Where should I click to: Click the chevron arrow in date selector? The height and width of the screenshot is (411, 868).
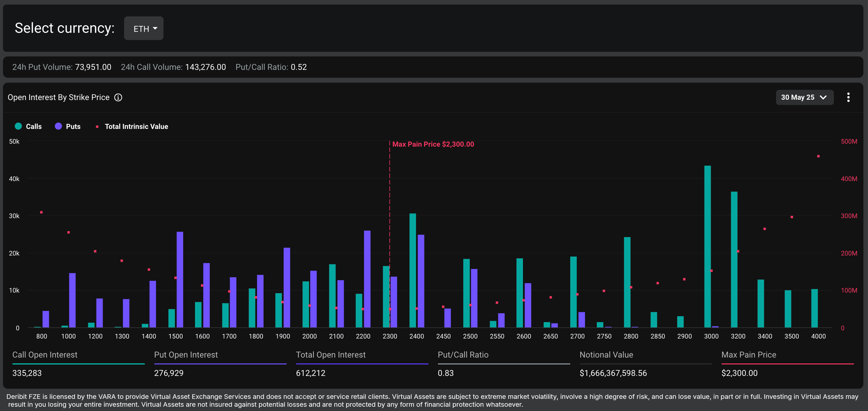823,97
